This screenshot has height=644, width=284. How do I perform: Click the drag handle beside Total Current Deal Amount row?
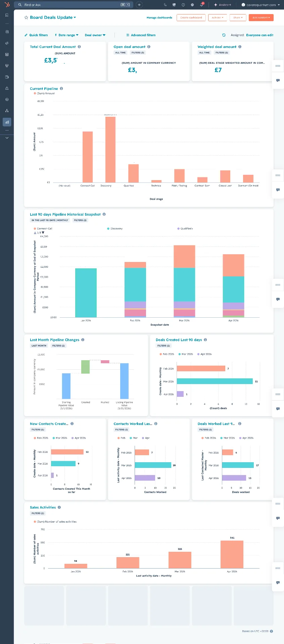click(278, 66)
